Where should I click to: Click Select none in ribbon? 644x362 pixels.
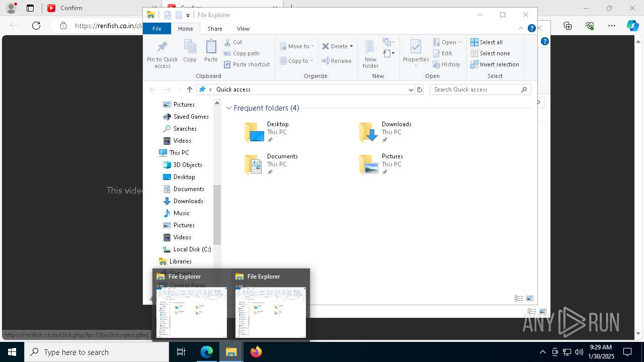[491, 53]
